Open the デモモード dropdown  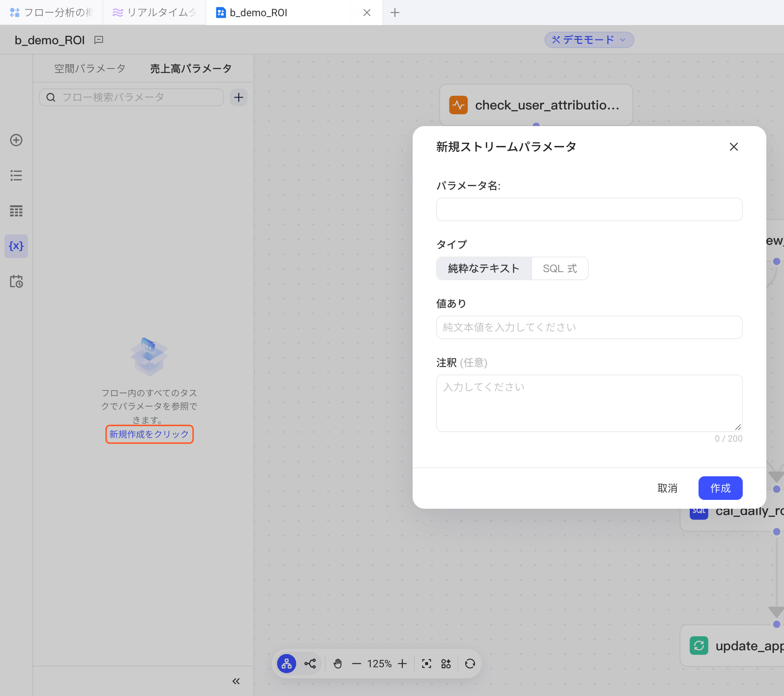(589, 40)
